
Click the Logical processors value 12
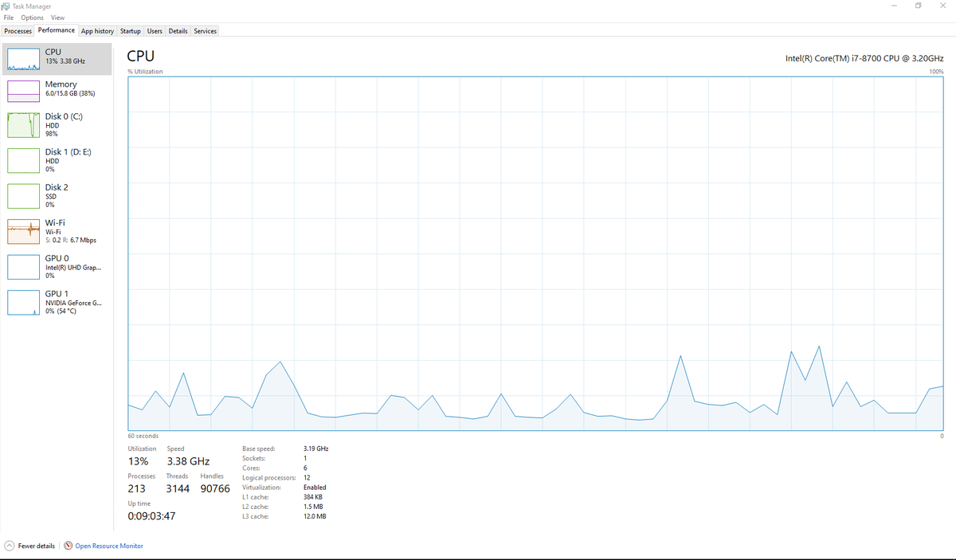click(307, 477)
